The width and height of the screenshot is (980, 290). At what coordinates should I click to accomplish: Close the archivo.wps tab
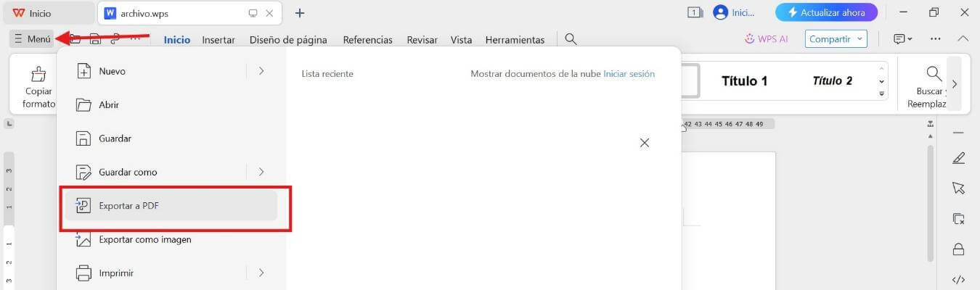click(269, 13)
